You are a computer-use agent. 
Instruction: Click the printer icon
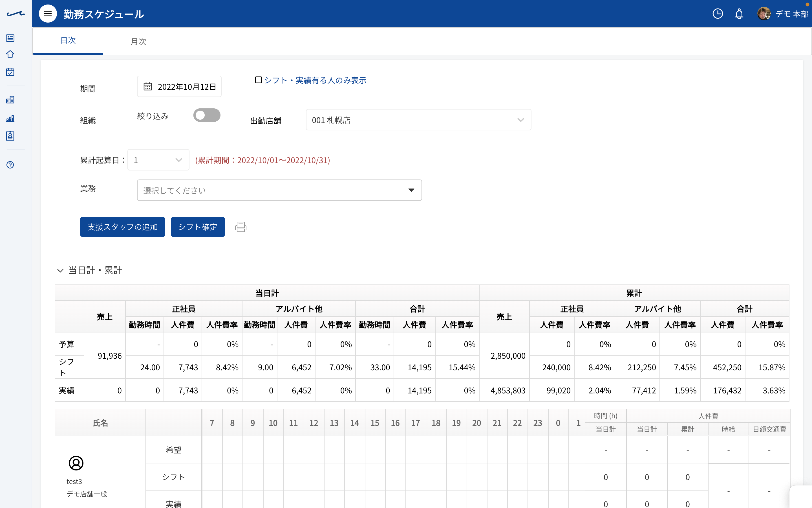pos(240,227)
